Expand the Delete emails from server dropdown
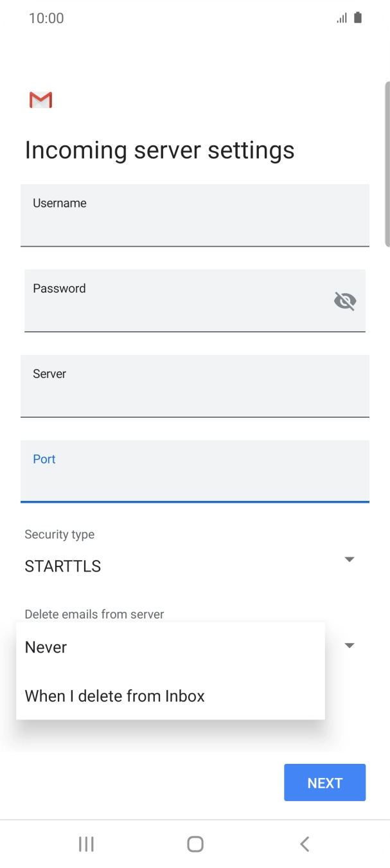The image size is (390, 868). click(350, 645)
